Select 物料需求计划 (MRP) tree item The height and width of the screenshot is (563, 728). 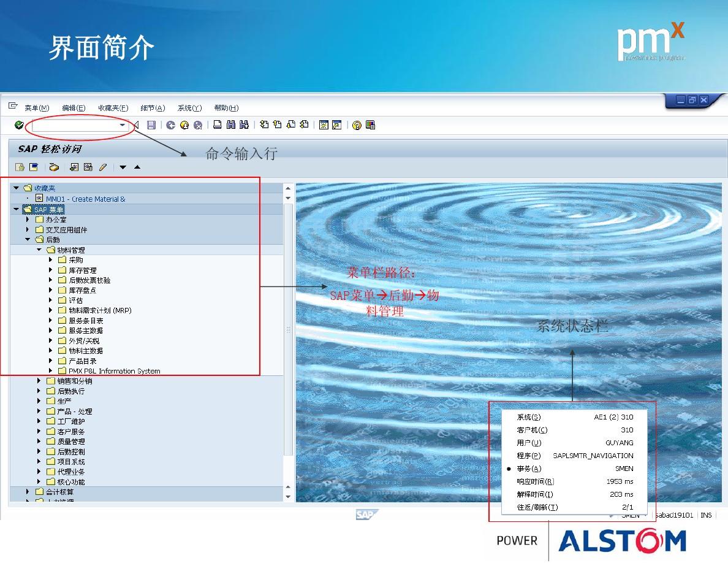(100, 310)
